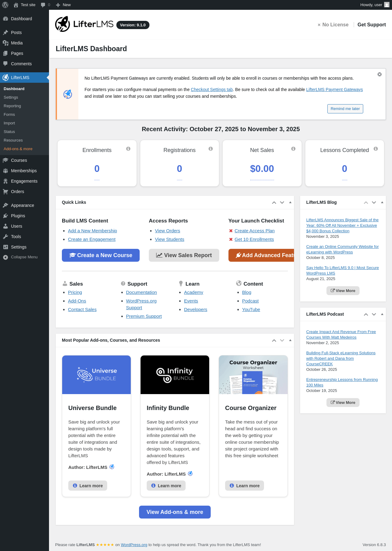Open the View Sales Report button
This screenshot has width=392, height=551.
tap(184, 255)
